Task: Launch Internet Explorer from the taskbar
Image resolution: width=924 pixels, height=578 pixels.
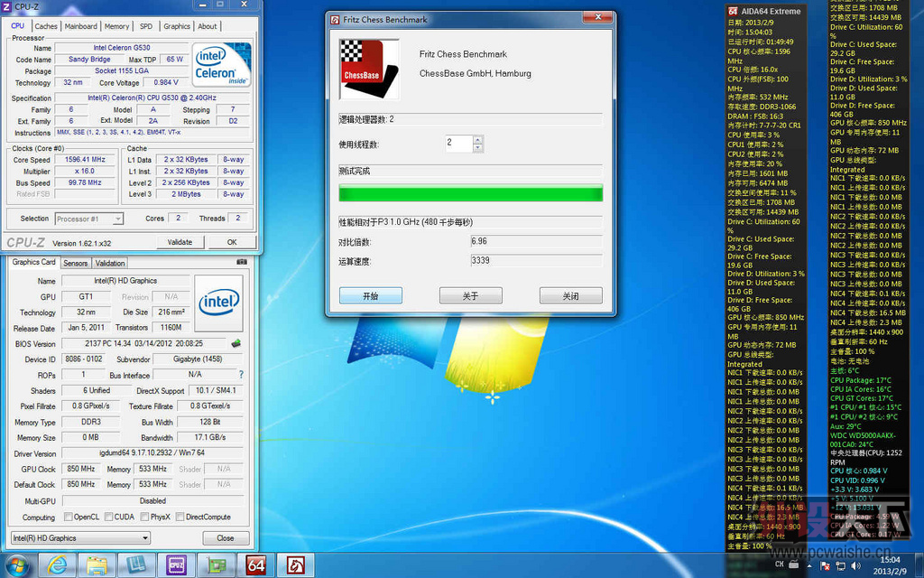Action: (x=57, y=565)
